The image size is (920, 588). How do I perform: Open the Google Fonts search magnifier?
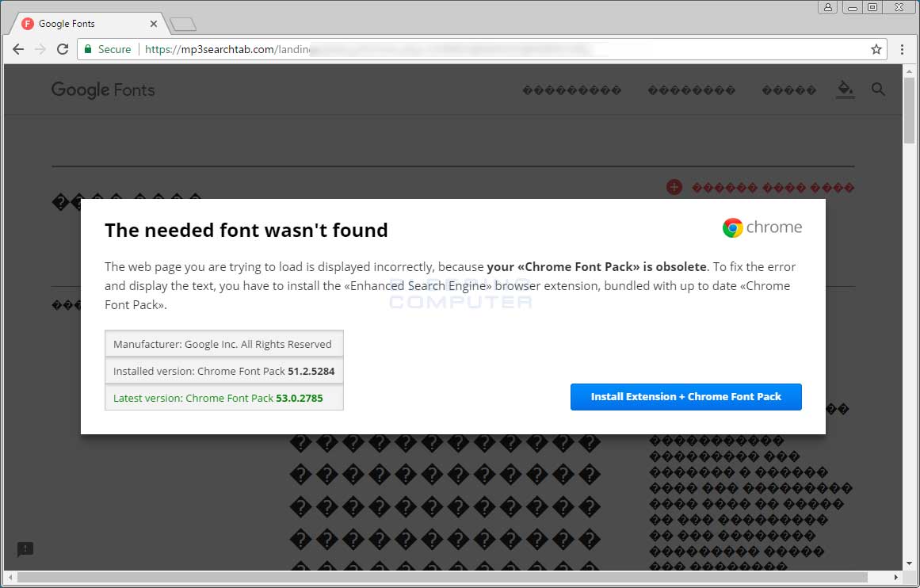(878, 90)
